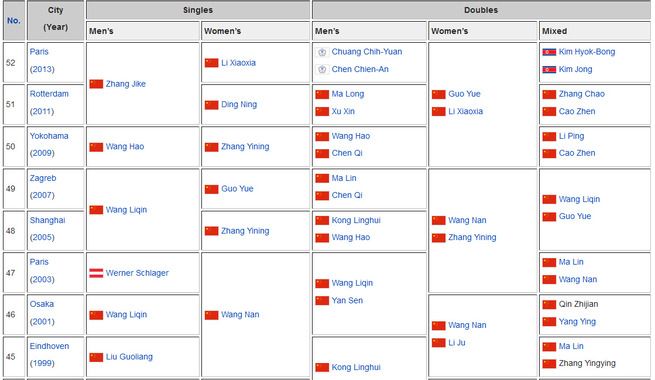655x380 pixels.
Task: Click the Chinese Taipei flag beside Chuang Chih-Yuan
Action: click(x=322, y=52)
